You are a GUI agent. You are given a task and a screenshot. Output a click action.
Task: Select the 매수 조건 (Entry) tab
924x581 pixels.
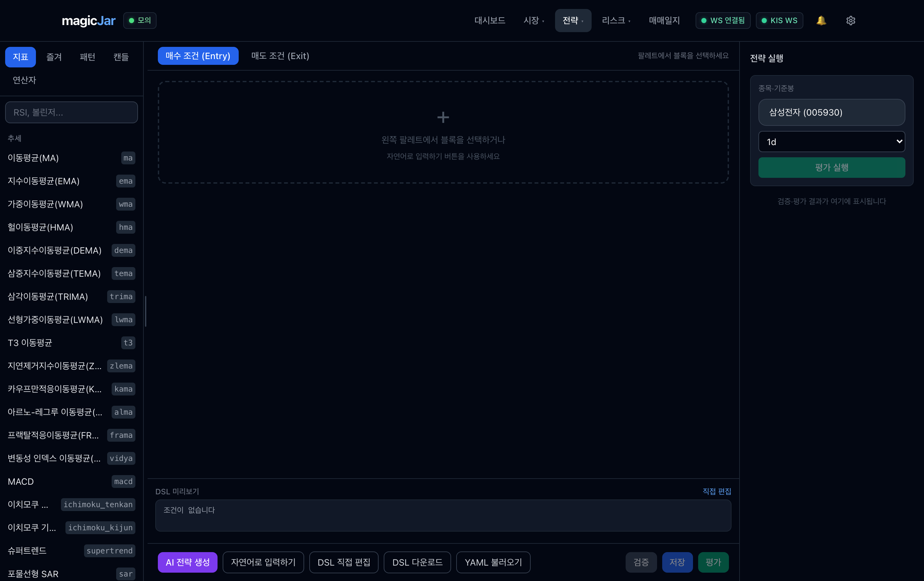(198, 56)
